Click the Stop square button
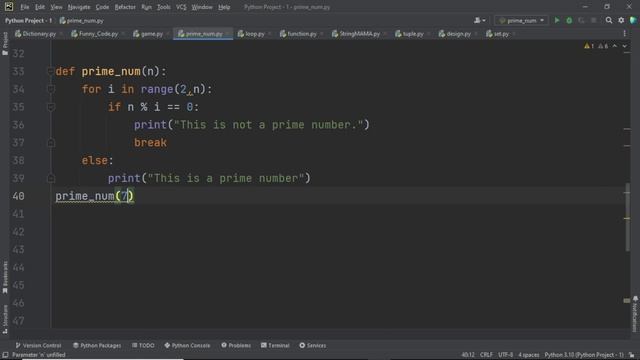Screen dimensions: 640x360 coord(593,20)
